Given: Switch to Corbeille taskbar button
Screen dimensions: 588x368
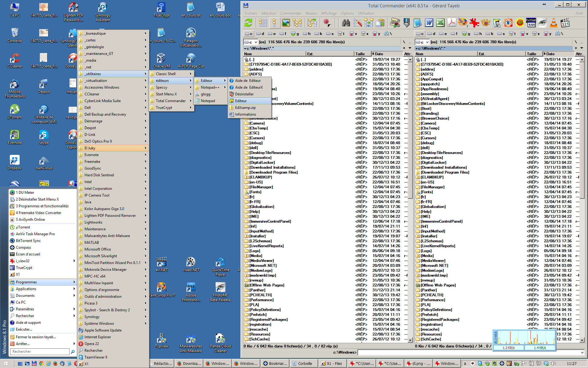Looking at the screenshot, I should click(304, 364).
